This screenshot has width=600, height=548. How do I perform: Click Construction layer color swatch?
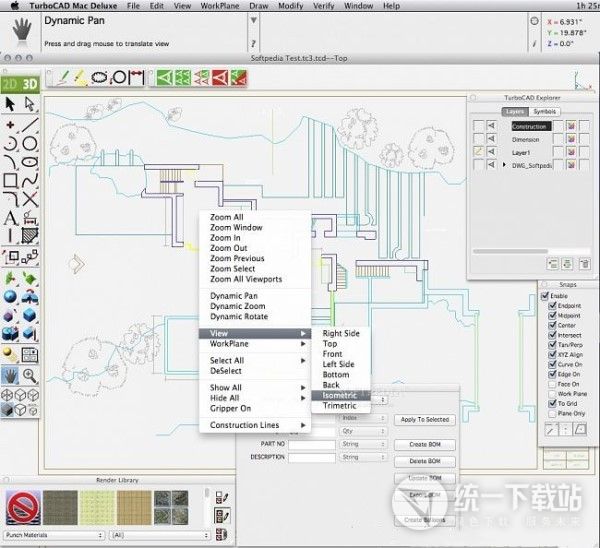tap(571, 126)
